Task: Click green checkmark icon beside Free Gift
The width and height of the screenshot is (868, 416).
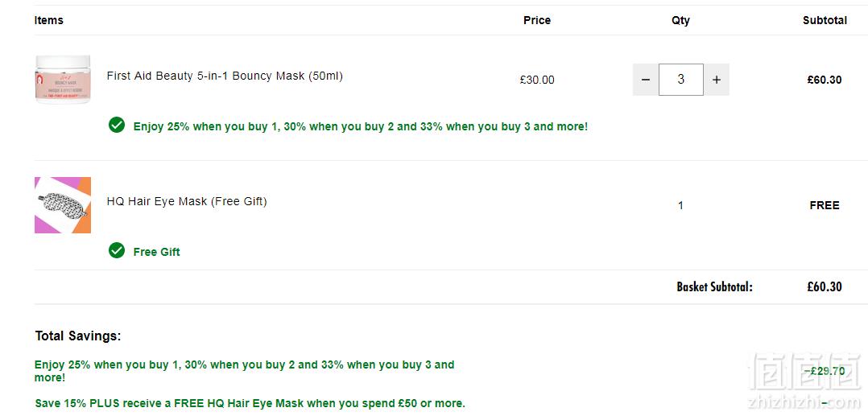Action: pos(117,250)
